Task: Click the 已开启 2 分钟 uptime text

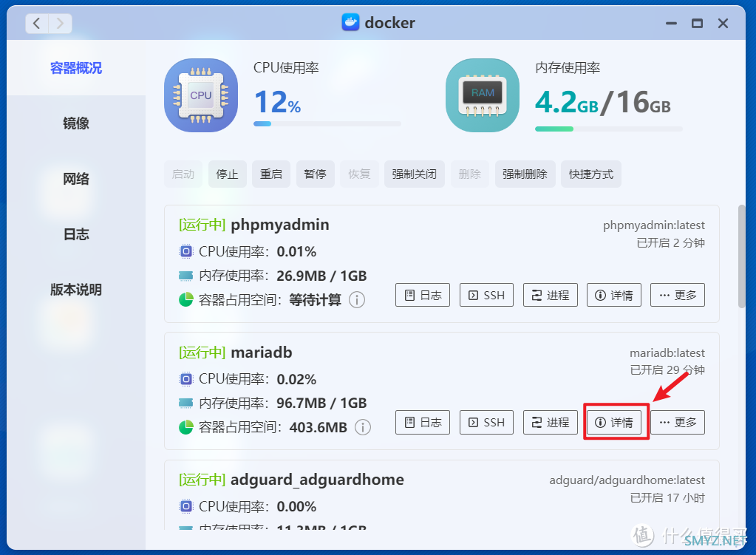Action: pyautogui.click(x=671, y=242)
